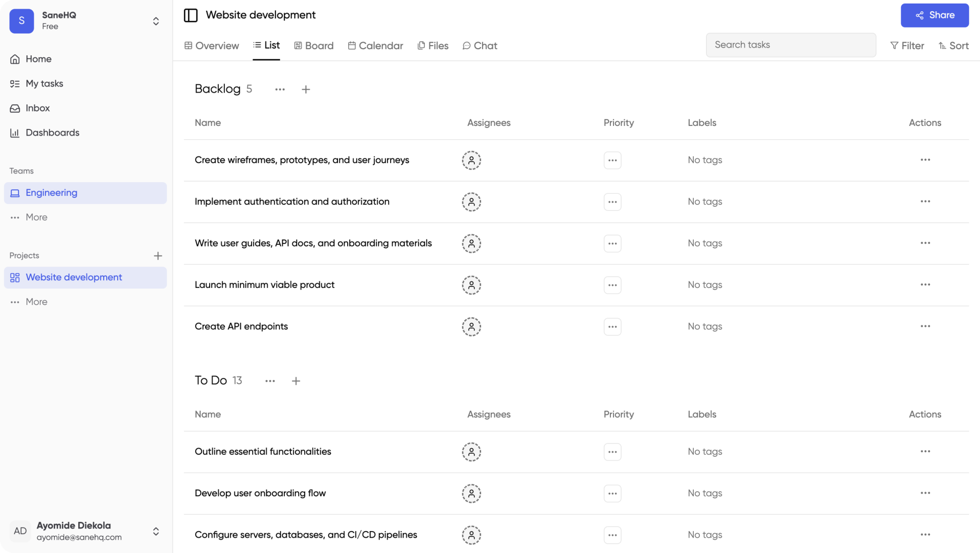The image size is (980, 553).
Task: Expand More under Teams
Action: click(x=36, y=217)
